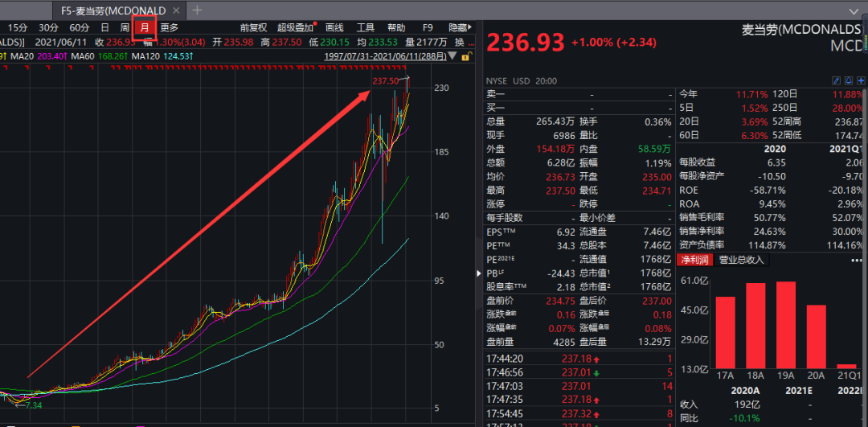Add a new tab with plus icon

pyautogui.click(x=197, y=10)
